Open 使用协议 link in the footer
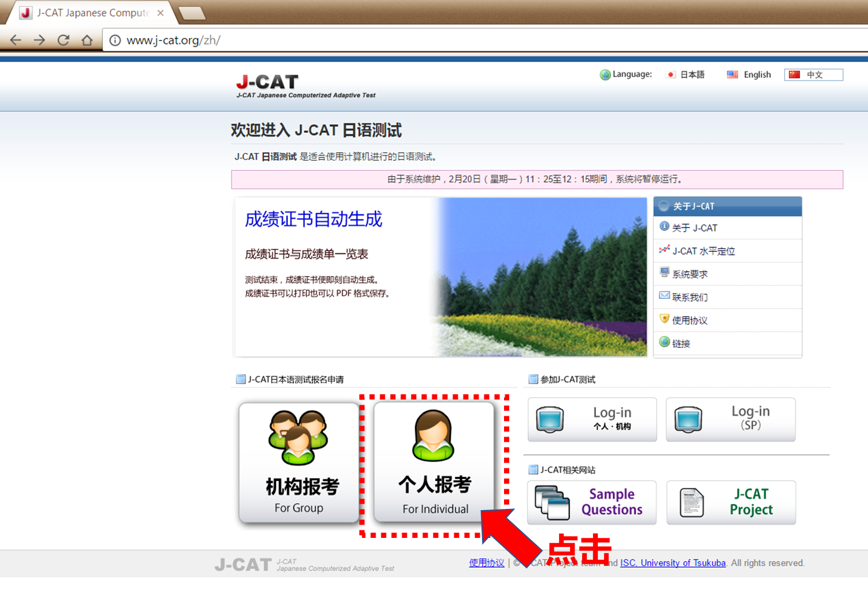 click(487, 563)
